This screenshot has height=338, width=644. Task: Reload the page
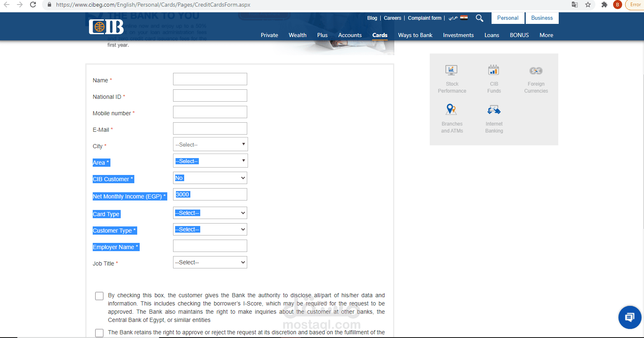click(33, 5)
